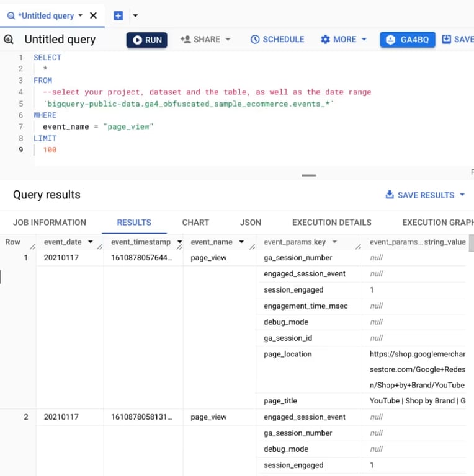
Task: Select the Untitled query tab
Action: point(45,15)
